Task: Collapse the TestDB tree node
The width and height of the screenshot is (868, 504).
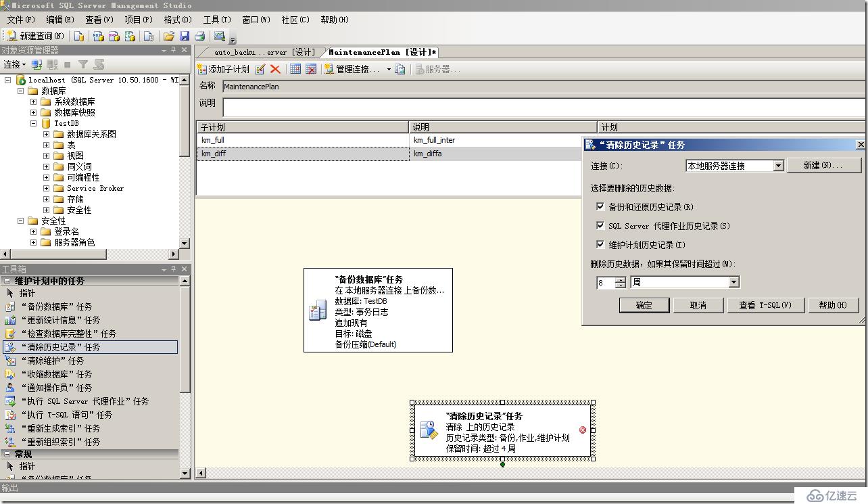Action: pyautogui.click(x=33, y=123)
